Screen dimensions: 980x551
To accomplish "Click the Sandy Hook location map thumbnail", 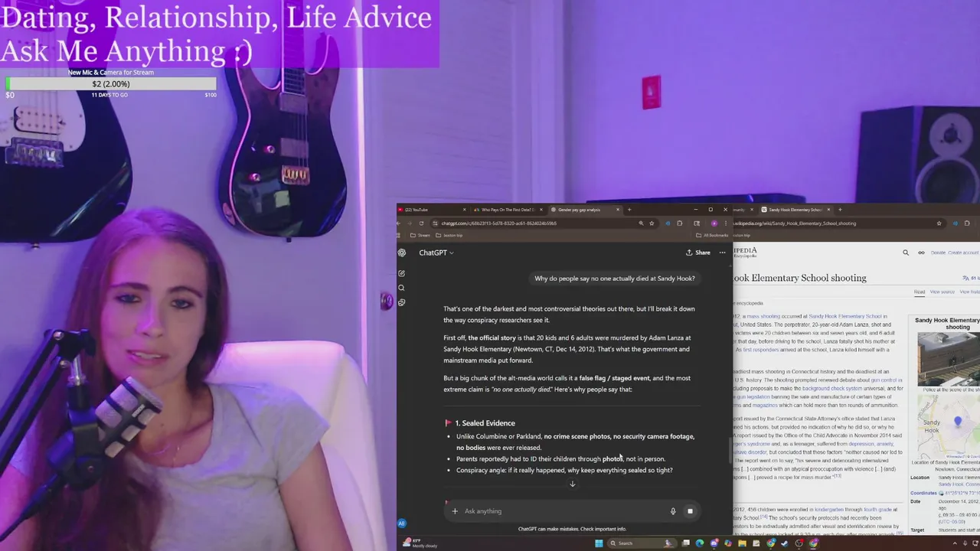I will [x=948, y=427].
